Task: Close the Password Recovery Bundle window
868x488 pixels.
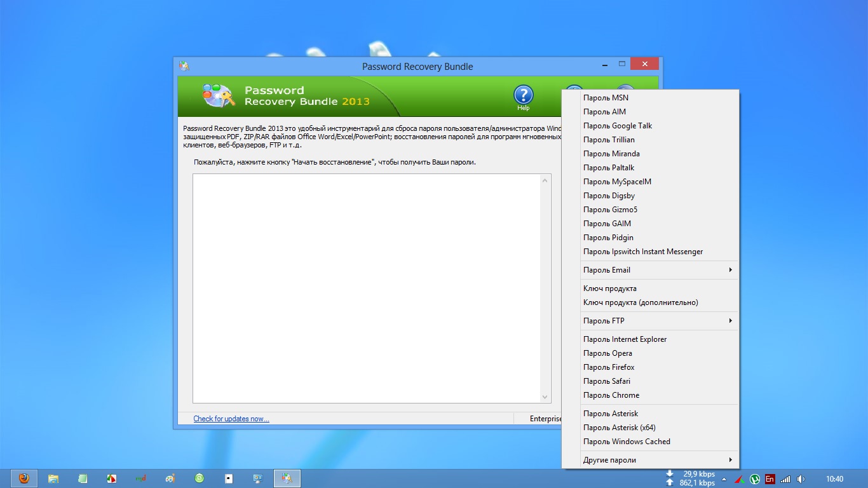Action: (645, 64)
